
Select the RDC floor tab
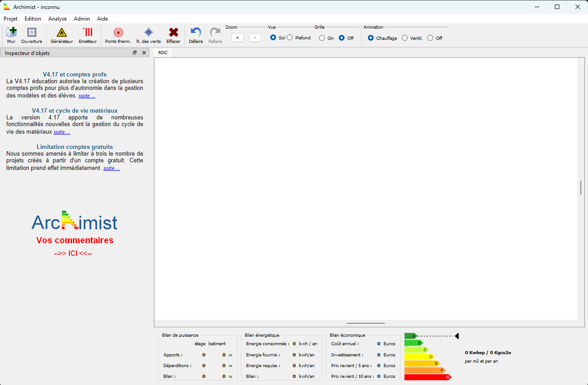point(163,53)
